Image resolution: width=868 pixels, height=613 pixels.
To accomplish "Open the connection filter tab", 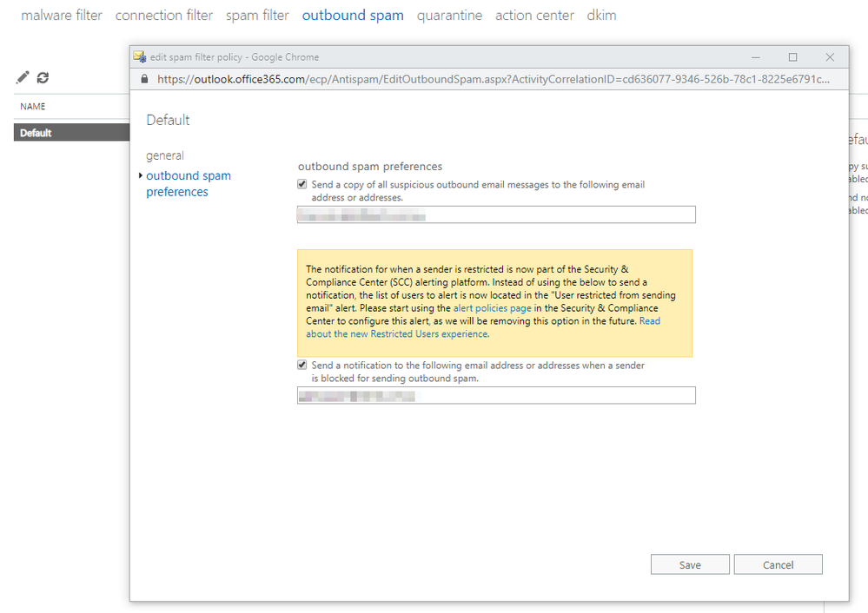I will (x=164, y=16).
